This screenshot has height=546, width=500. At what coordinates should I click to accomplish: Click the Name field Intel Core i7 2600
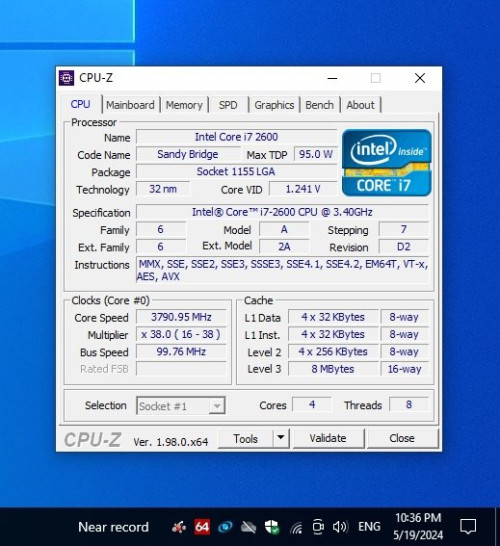(236, 137)
